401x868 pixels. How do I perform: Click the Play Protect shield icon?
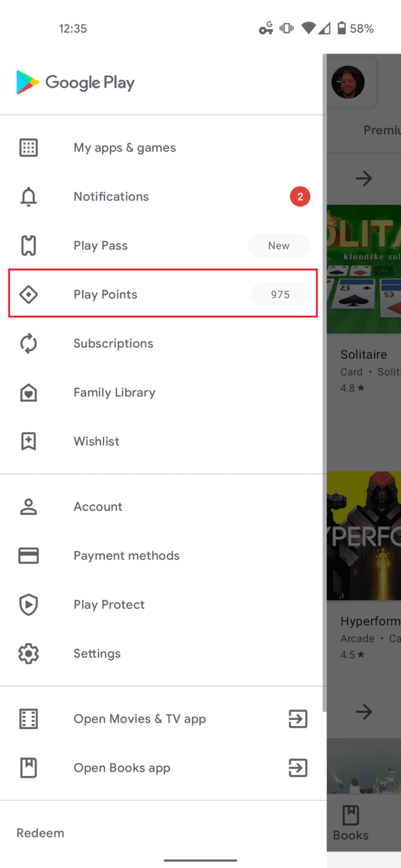[x=28, y=605]
